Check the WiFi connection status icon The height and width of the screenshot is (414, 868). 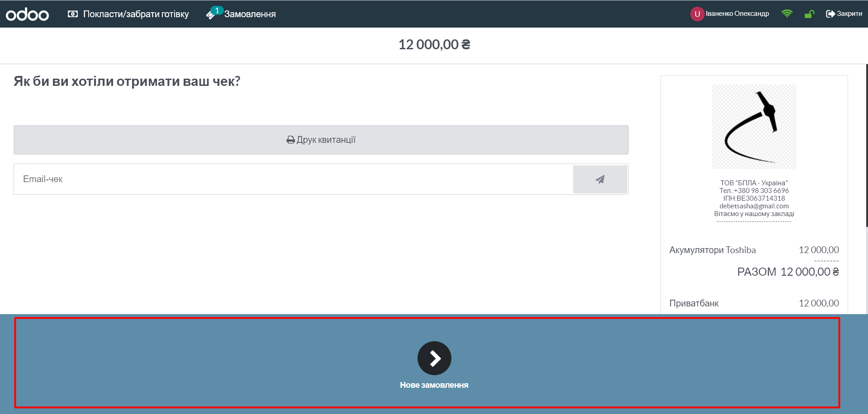[787, 14]
